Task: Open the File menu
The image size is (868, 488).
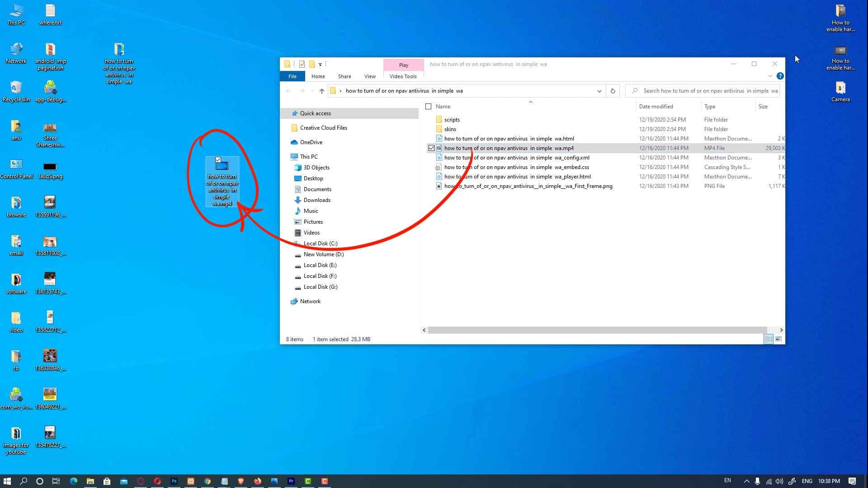Action: 292,76
